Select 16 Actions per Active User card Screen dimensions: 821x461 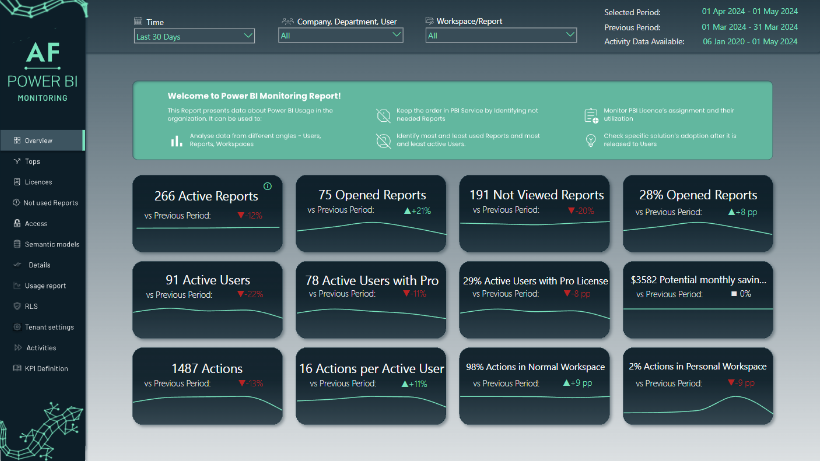pos(371,386)
